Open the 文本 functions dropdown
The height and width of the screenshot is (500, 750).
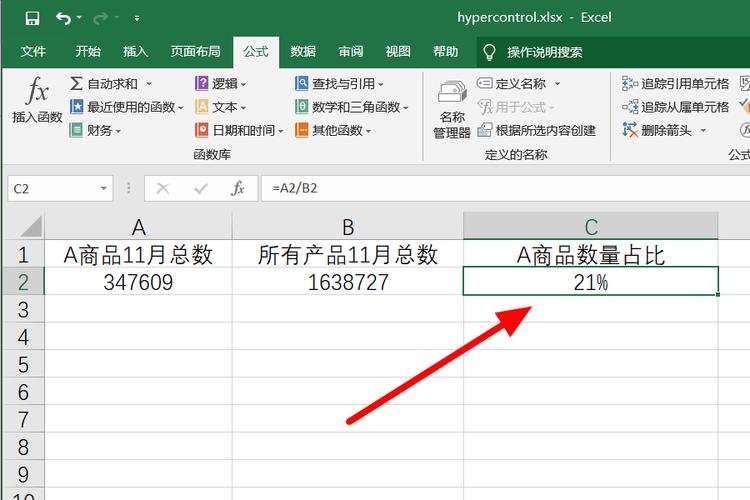[x=221, y=107]
